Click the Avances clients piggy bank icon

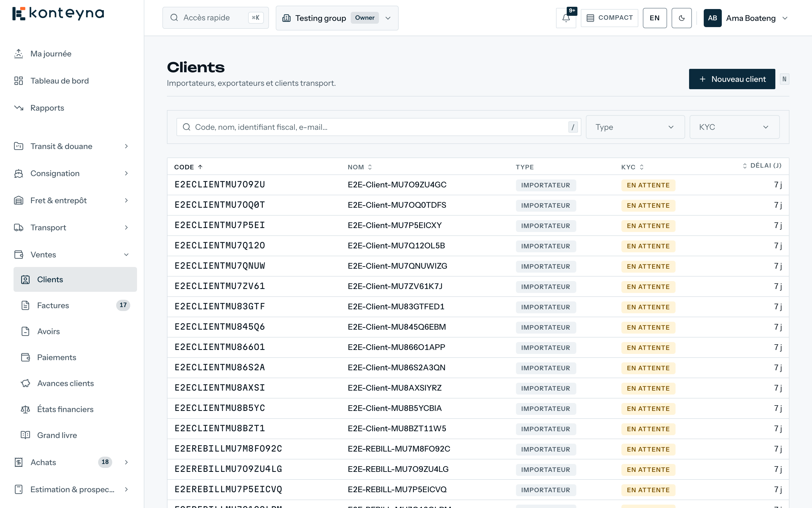point(25,383)
